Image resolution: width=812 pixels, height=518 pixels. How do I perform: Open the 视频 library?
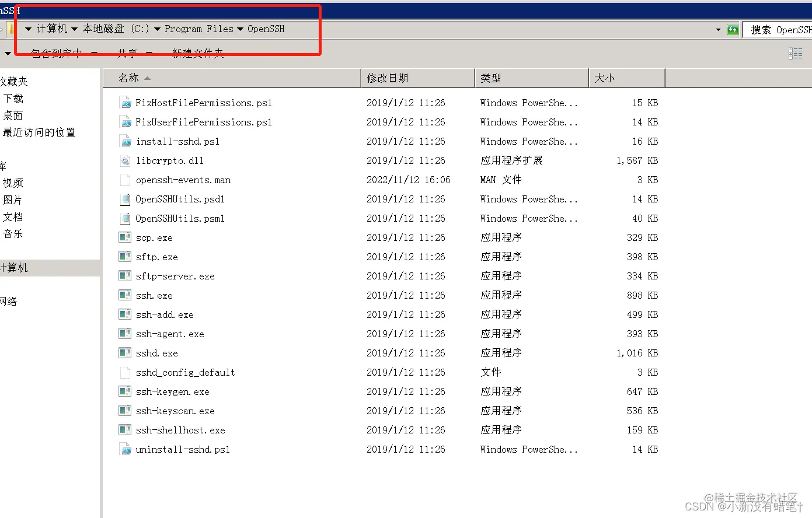(13, 183)
